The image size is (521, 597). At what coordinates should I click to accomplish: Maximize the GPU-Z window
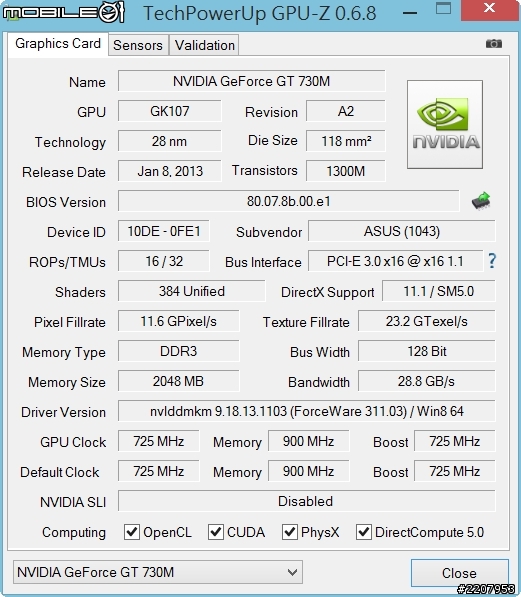[x=443, y=9]
